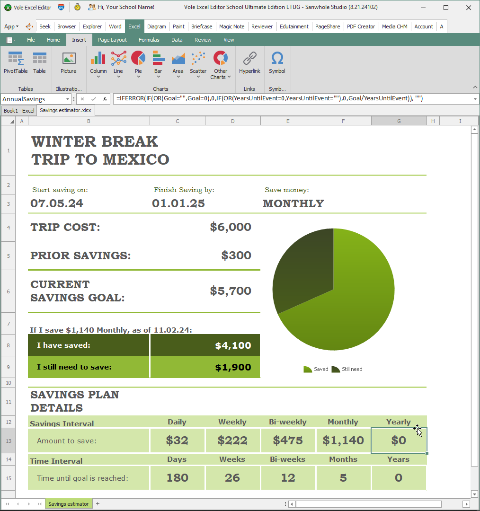Collapse the ribbon with chevron
The image size is (480, 511).
tap(475, 87)
